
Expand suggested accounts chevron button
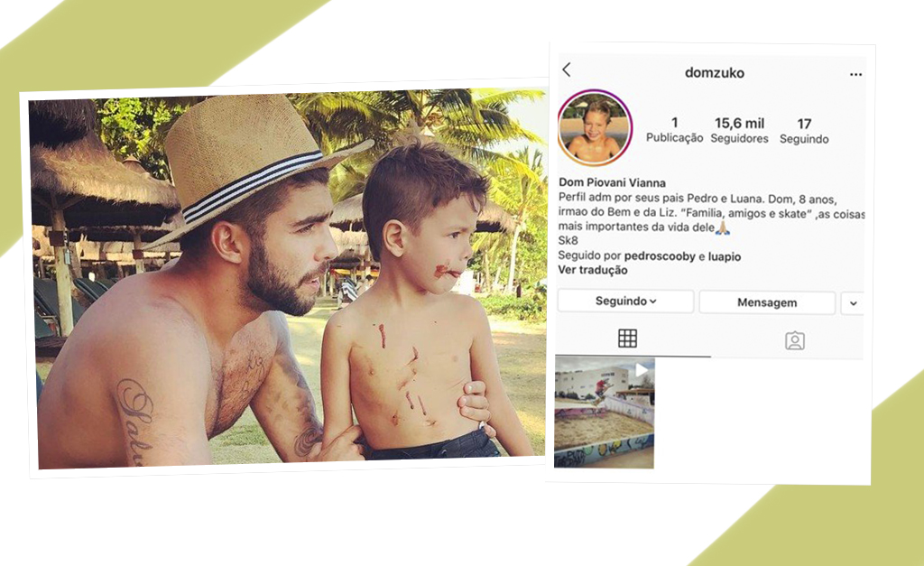853,303
